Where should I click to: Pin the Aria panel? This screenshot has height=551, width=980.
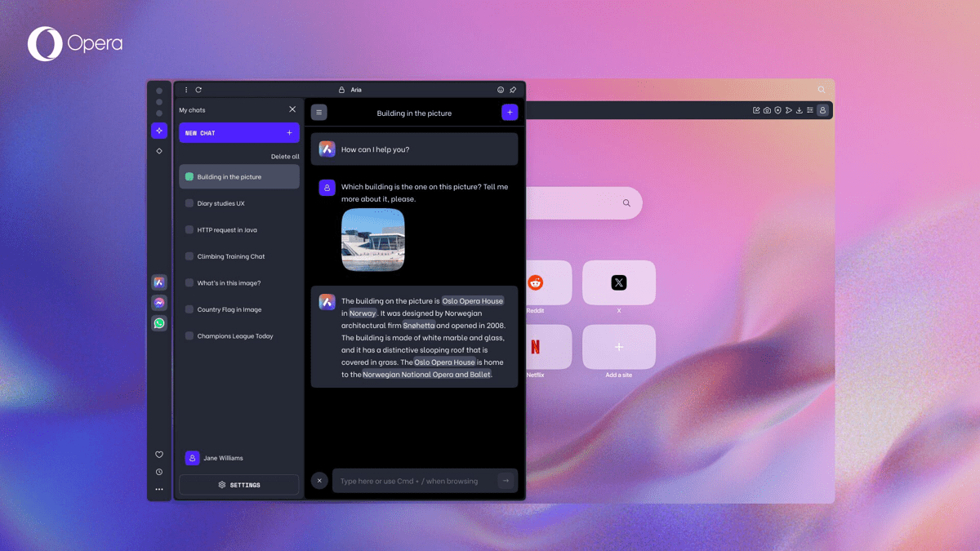pos(513,90)
